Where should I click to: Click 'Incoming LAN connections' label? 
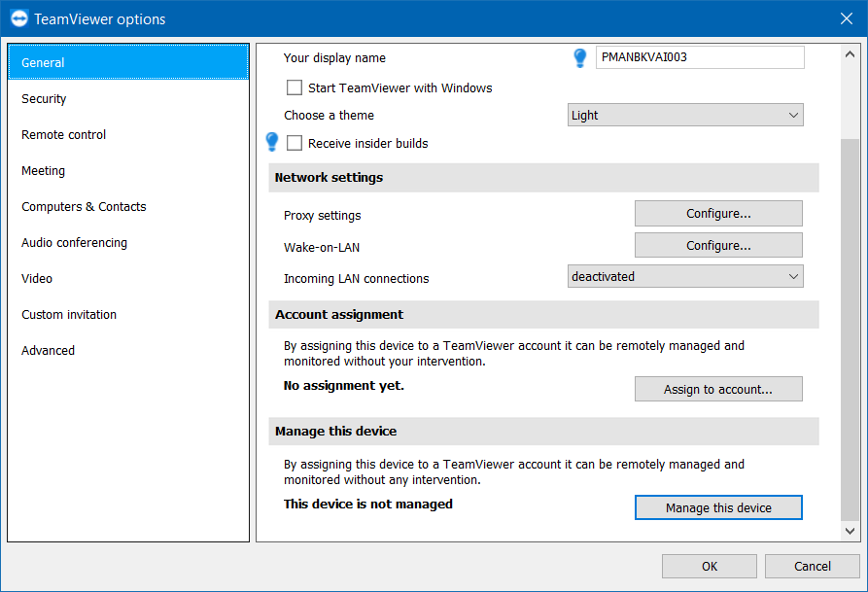point(356,279)
